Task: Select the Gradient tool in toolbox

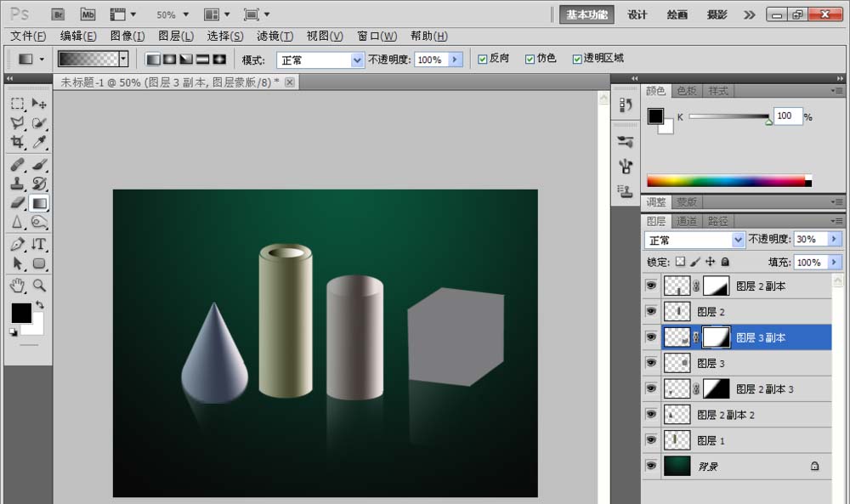Action: 39,202
